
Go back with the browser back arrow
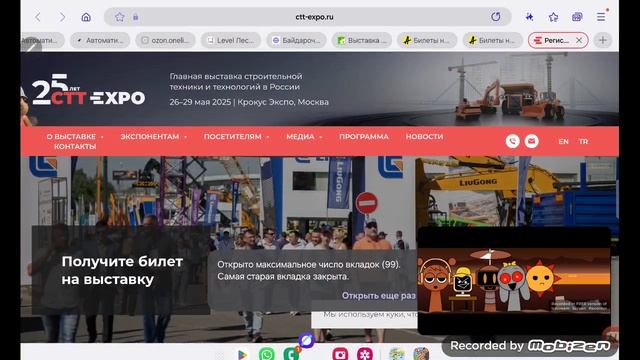coord(38,17)
